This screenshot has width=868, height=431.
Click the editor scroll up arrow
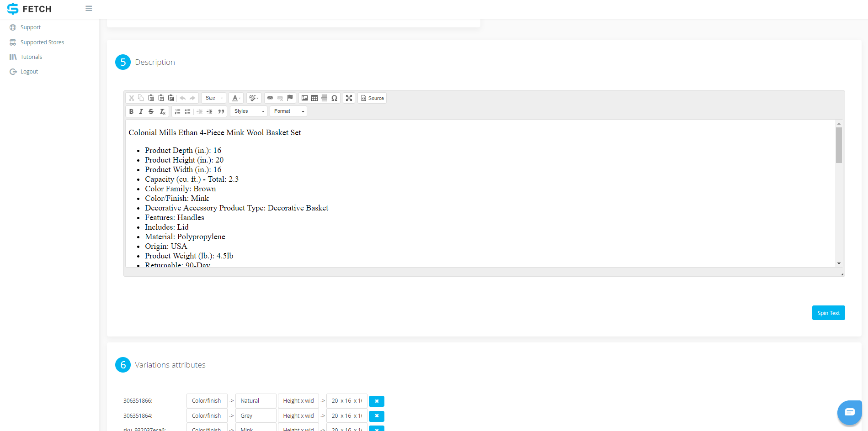839,124
